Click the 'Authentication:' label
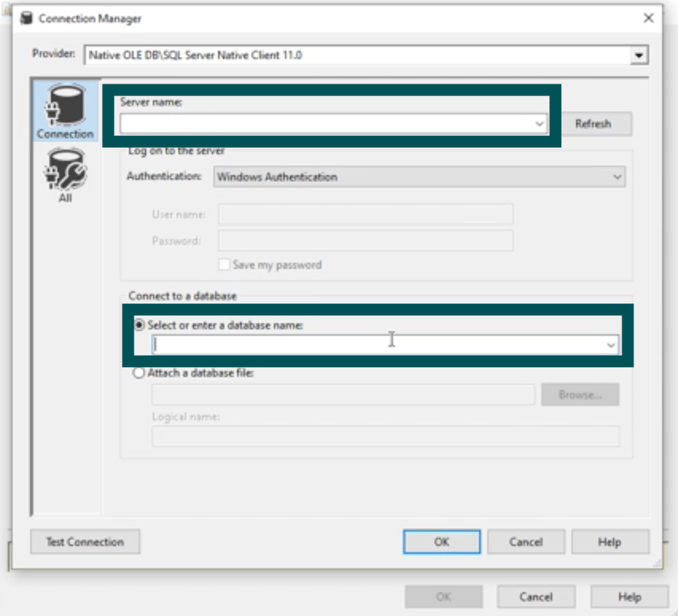678x616 pixels. coord(164,176)
